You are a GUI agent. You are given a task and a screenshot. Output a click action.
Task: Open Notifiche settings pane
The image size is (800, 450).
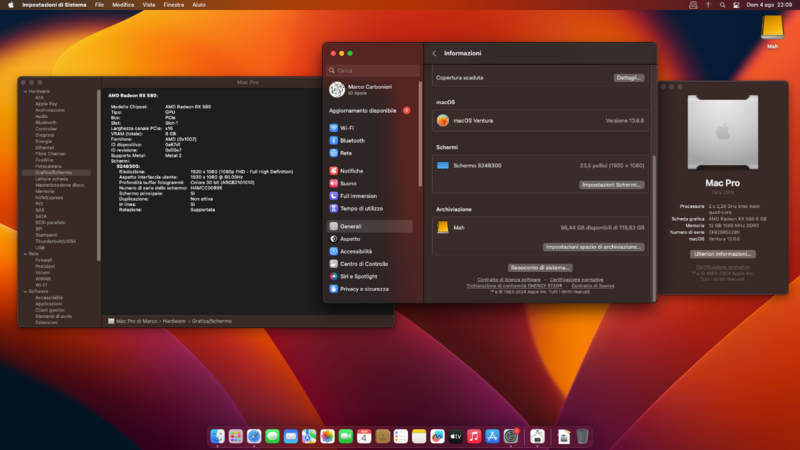351,171
